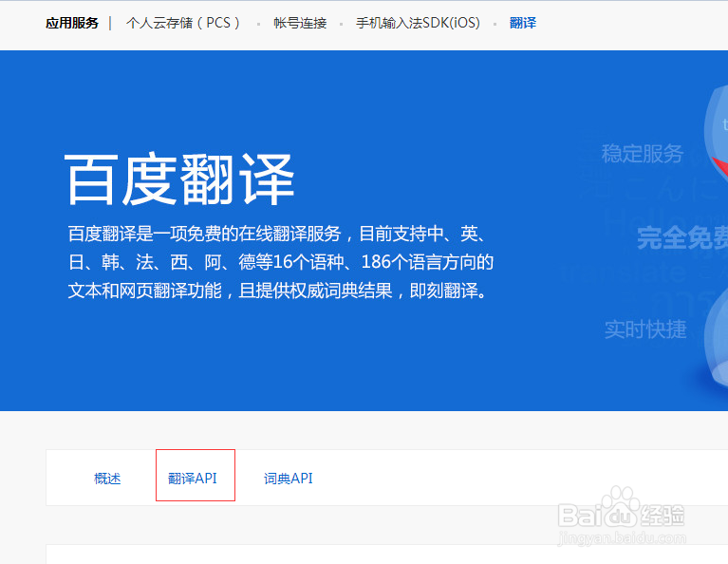Click the 完全免费 banner text
728x564 pixels.
click(682, 238)
